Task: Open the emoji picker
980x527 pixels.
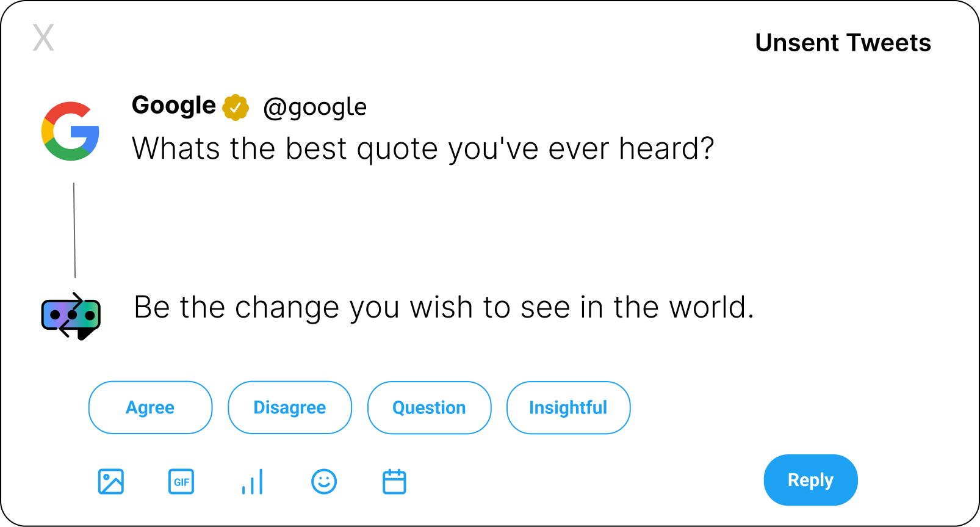Action: (324, 482)
